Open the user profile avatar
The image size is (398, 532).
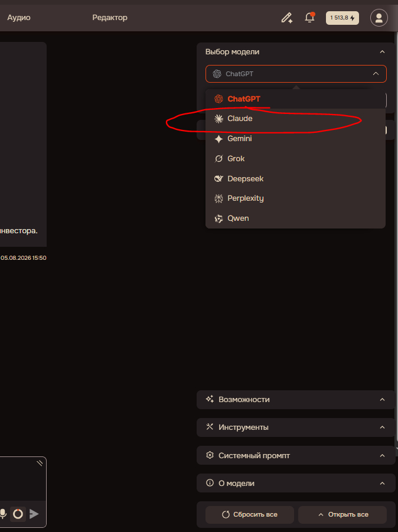[x=379, y=18]
